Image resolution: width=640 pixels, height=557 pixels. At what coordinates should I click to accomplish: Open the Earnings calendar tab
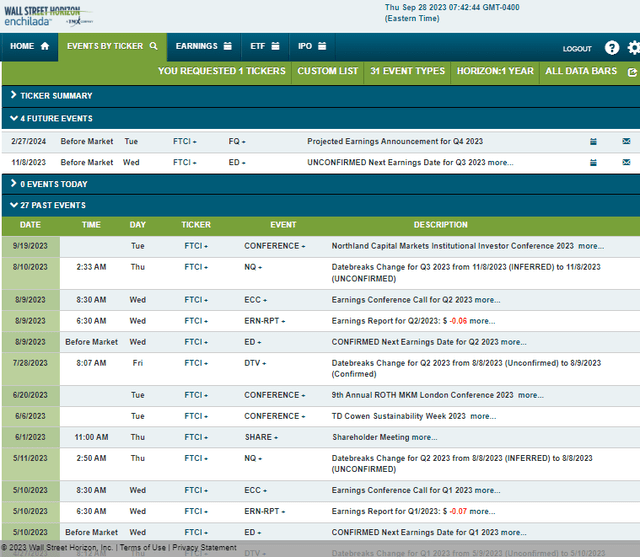click(204, 46)
